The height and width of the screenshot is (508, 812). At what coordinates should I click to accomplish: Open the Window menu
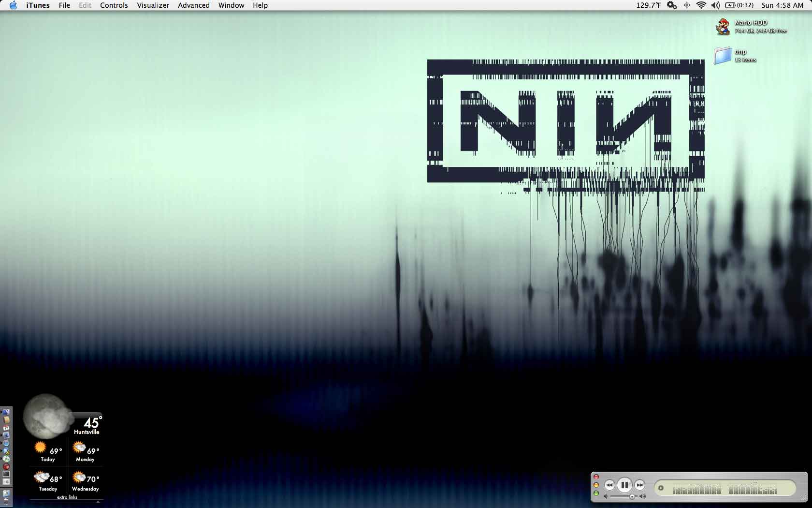coord(231,5)
